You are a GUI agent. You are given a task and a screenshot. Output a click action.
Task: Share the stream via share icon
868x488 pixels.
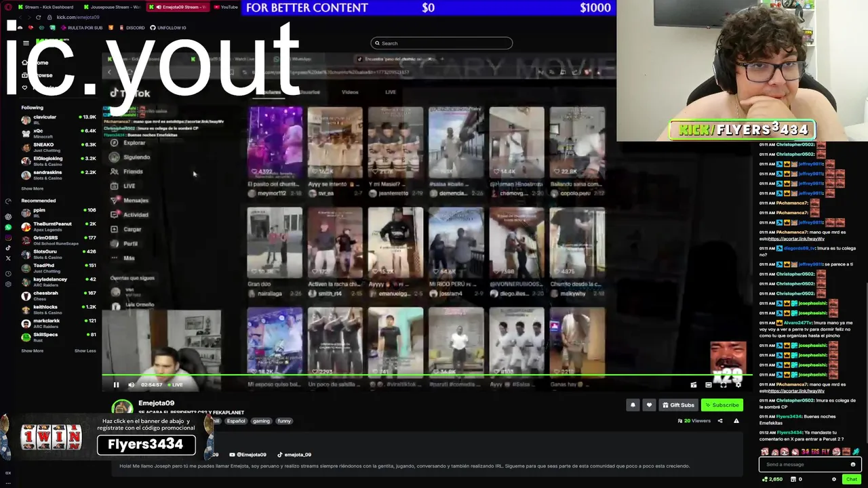coord(720,421)
